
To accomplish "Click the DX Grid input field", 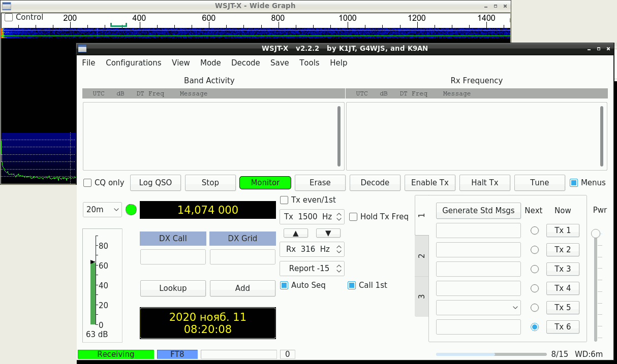I will tap(242, 257).
